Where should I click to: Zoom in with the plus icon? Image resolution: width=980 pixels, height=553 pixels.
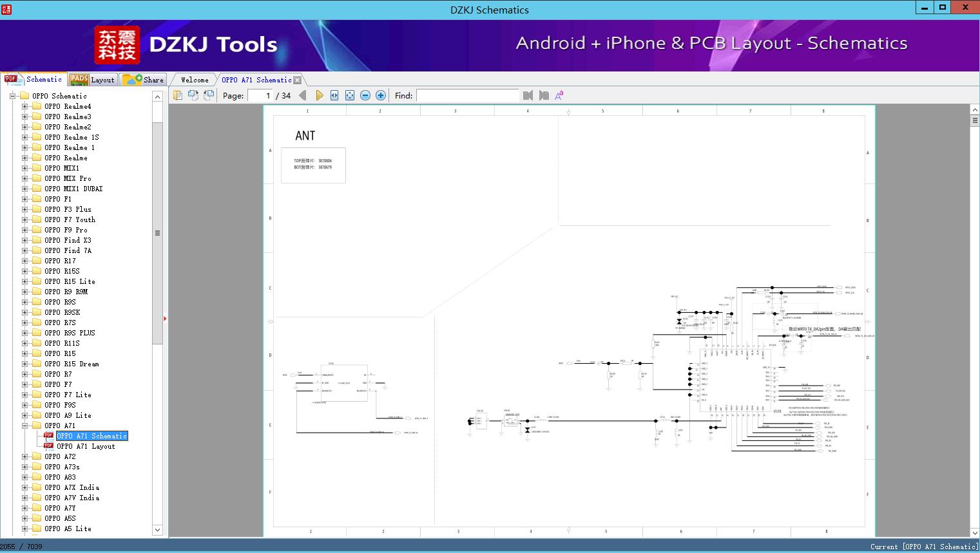coord(381,95)
